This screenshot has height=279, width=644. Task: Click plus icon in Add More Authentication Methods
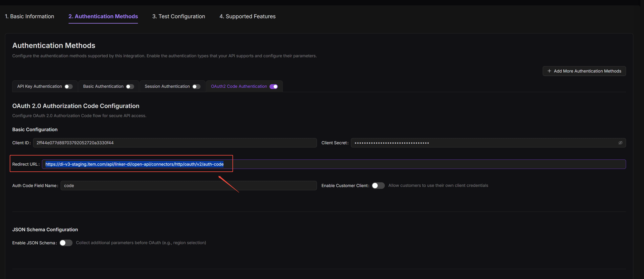click(x=549, y=71)
